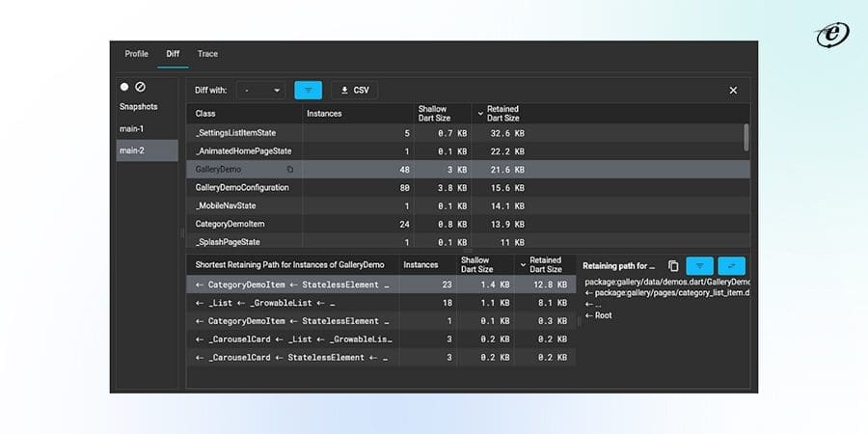
Task: Switch to the Profile tab
Action: [136, 54]
